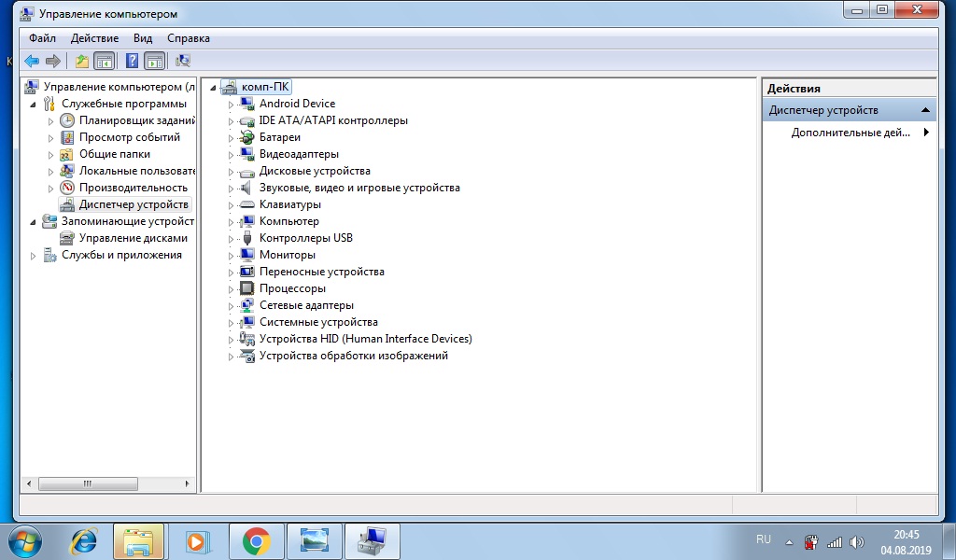Click the Scan for hardware changes icon
The width and height of the screenshot is (956, 560).
(x=183, y=61)
